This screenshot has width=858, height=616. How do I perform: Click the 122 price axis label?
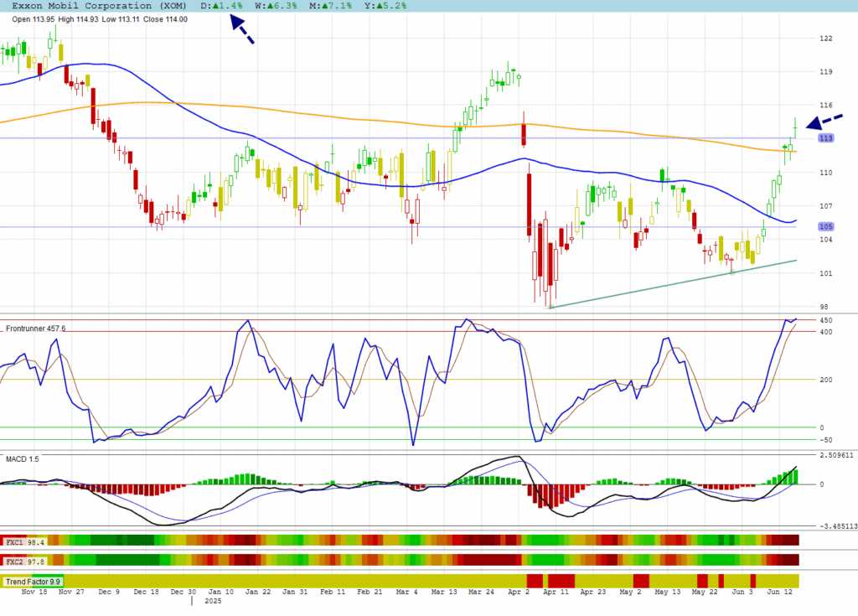[825, 39]
